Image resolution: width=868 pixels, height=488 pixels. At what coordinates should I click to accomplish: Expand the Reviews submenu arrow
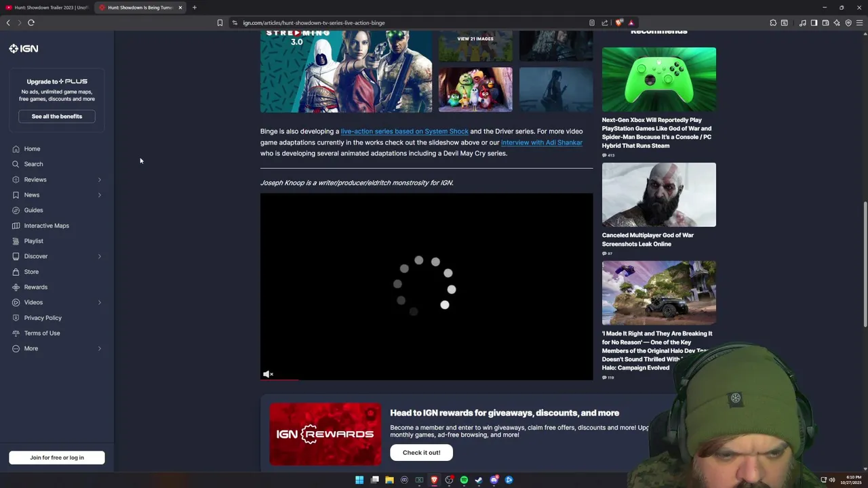tap(99, 180)
